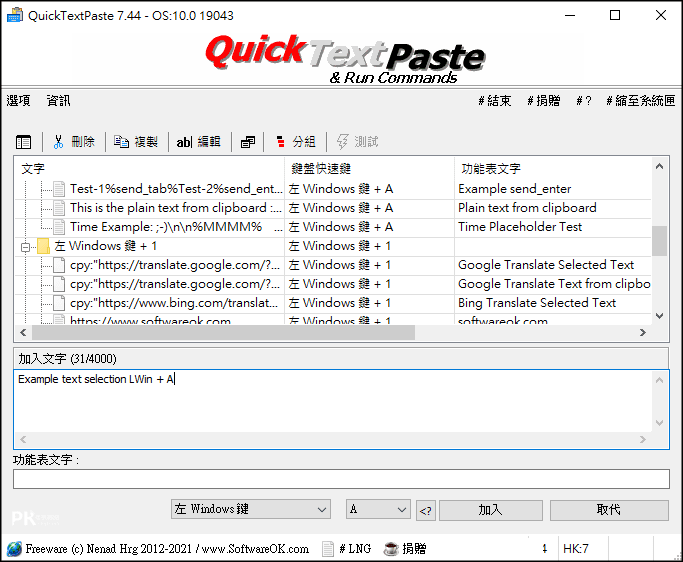Image resolution: width=683 pixels, height=562 pixels.
Task: Open the 左 Windows 鍵 modifier dropdown
Action: click(251, 509)
